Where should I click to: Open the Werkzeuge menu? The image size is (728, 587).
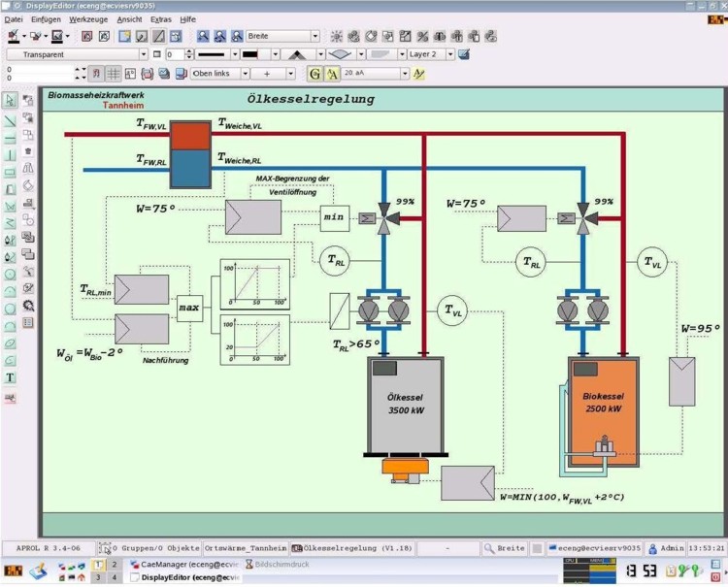pos(88,19)
